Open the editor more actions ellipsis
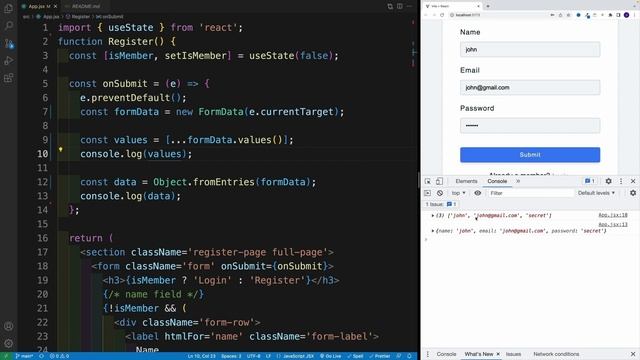640x360 pixels. [x=409, y=6]
